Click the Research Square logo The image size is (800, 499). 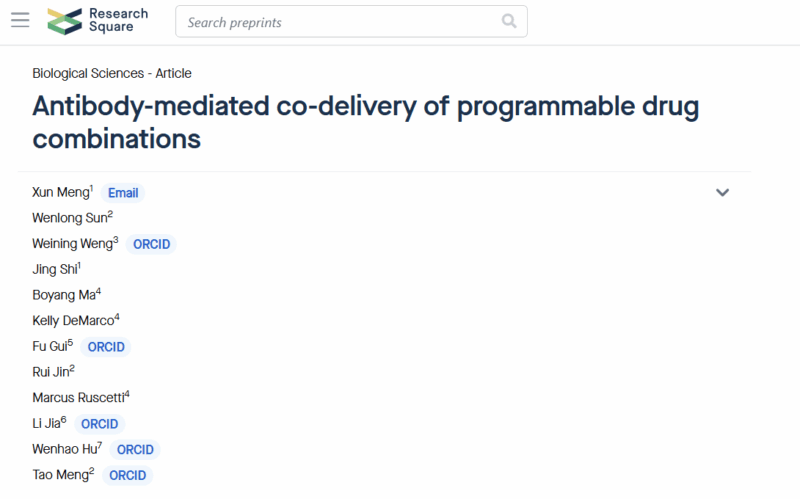pos(98,21)
